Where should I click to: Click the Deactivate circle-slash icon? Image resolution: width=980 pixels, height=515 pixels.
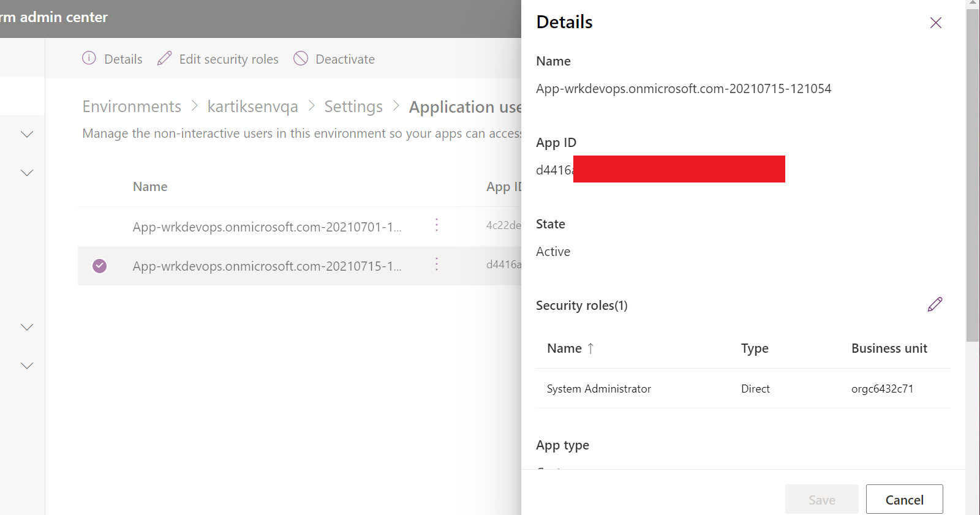click(301, 59)
